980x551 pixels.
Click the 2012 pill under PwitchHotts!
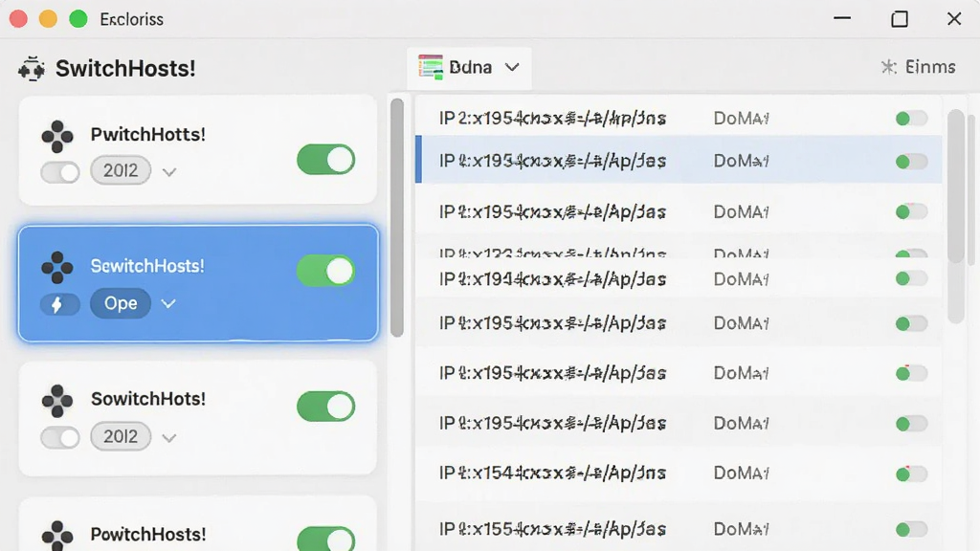coord(121,170)
